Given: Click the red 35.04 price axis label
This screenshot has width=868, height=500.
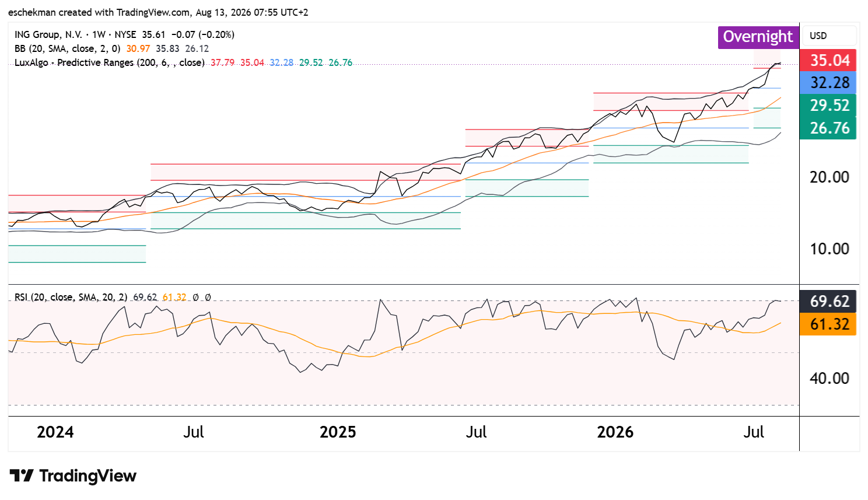Looking at the screenshot, I should [x=828, y=60].
